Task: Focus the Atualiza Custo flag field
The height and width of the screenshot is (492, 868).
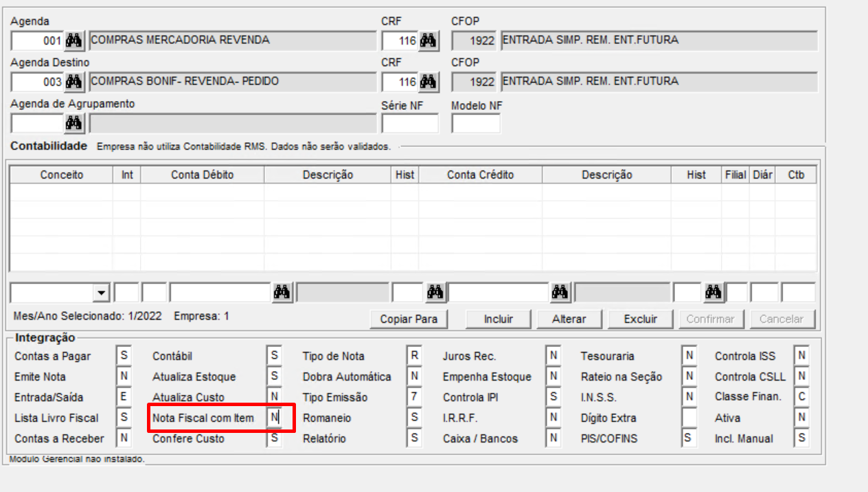Action: (x=274, y=397)
